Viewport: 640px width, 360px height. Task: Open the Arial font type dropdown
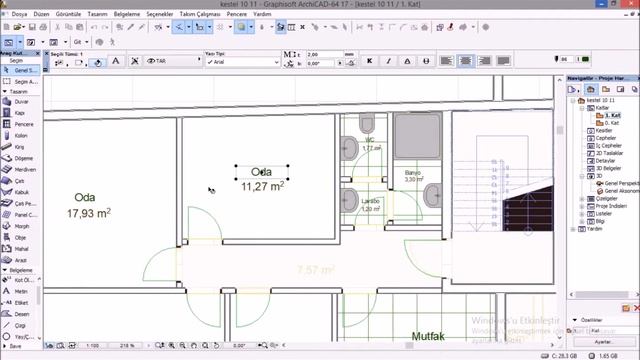click(243, 62)
